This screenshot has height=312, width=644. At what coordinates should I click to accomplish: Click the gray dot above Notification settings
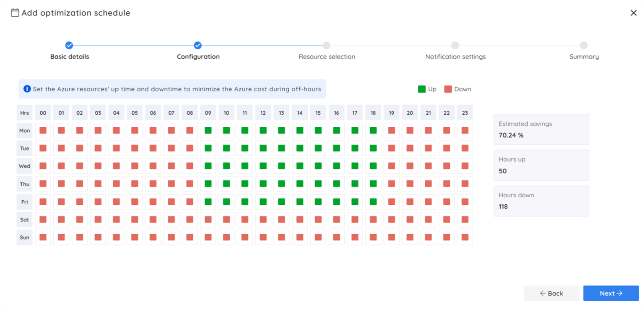[455, 45]
